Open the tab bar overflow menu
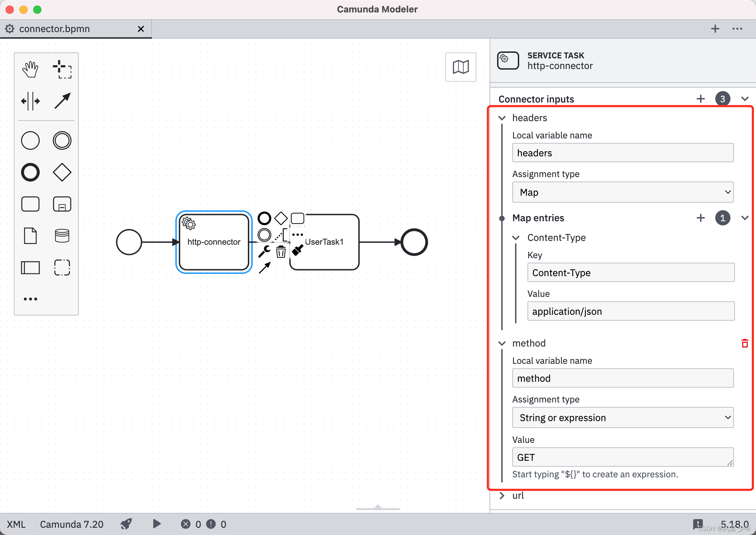Image resolution: width=756 pixels, height=535 pixels. click(x=737, y=29)
